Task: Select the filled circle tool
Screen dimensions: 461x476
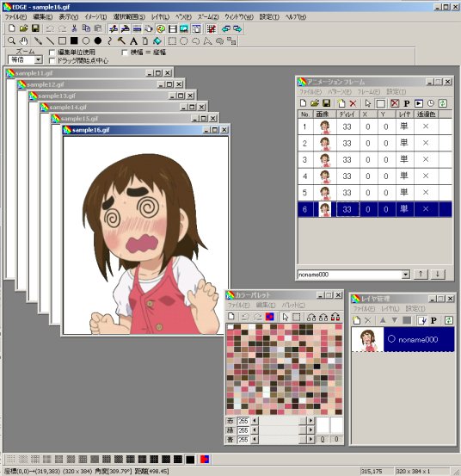Action: tap(98, 41)
